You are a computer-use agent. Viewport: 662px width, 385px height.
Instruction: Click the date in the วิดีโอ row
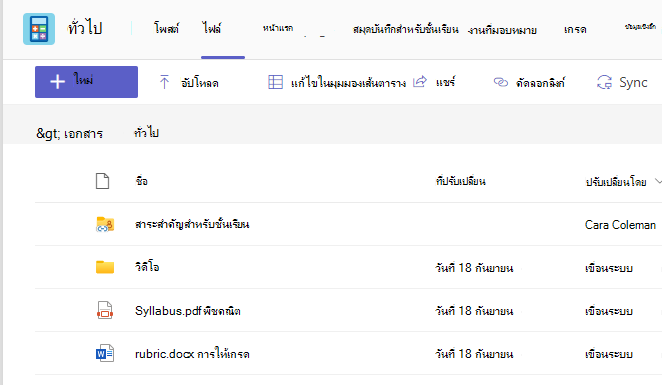[x=474, y=268]
